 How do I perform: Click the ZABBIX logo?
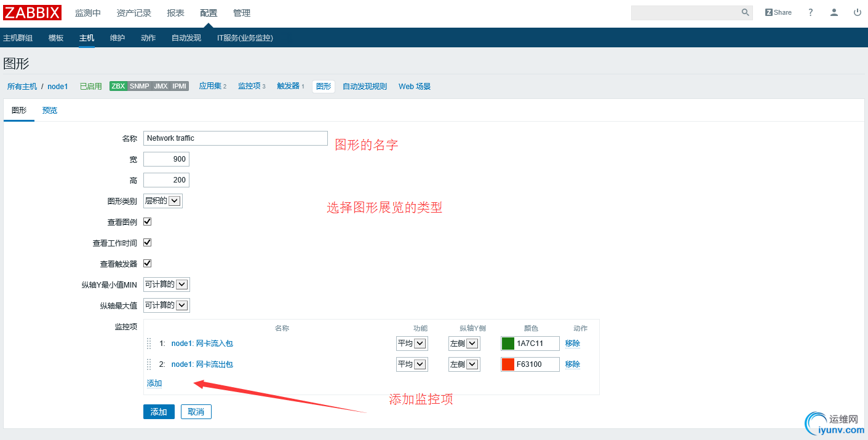tap(32, 12)
